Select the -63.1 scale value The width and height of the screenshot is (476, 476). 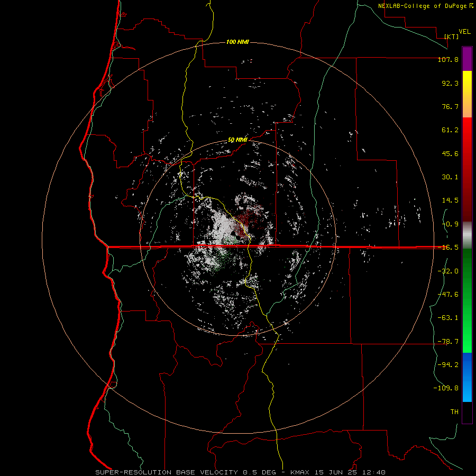click(x=448, y=318)
